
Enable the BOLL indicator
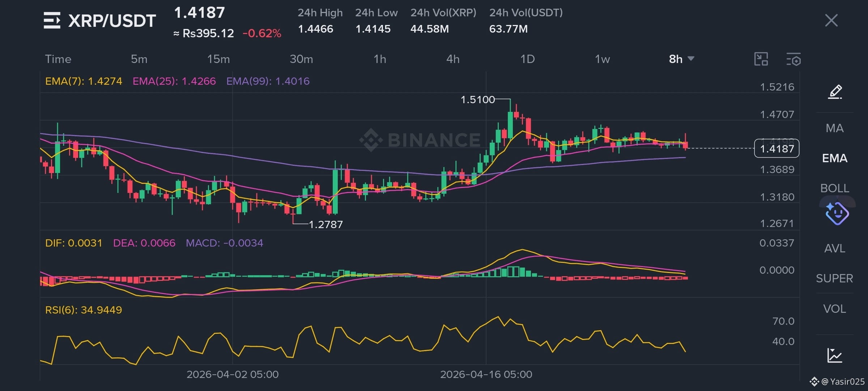[835, 188]
